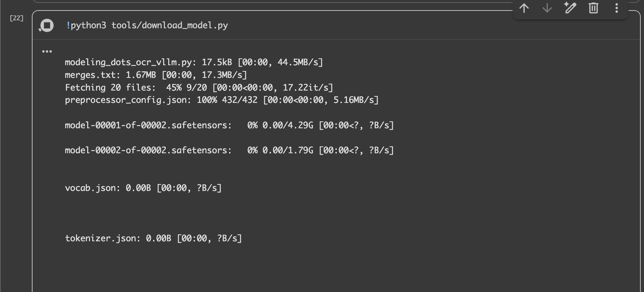Click the tokenizer.json output line
Screen dimensions: 644x292
[153, 238]
